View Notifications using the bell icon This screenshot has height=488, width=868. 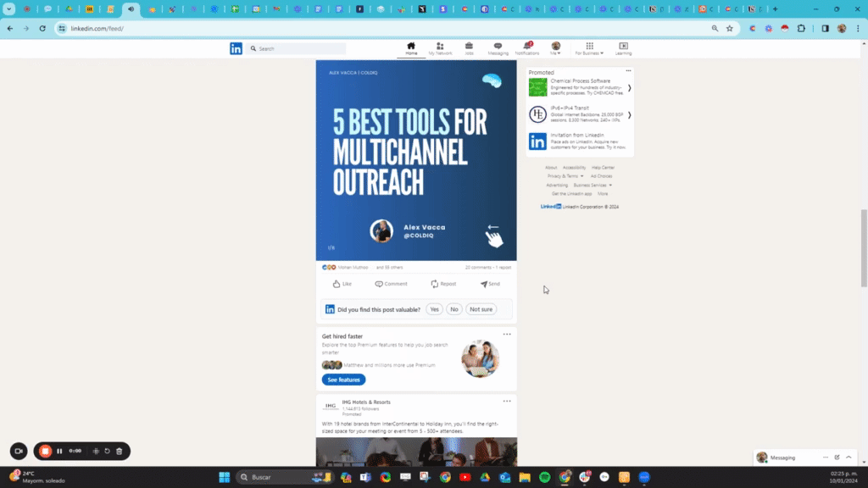(x=527, y=47)
